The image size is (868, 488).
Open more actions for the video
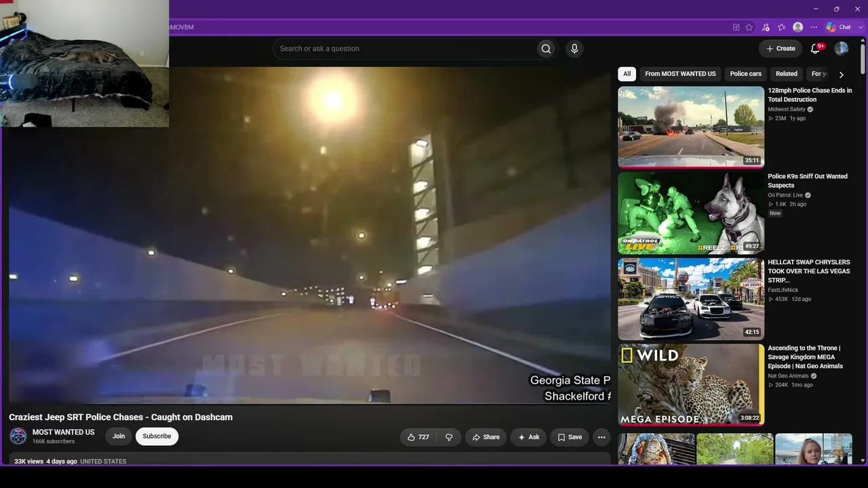601,437
